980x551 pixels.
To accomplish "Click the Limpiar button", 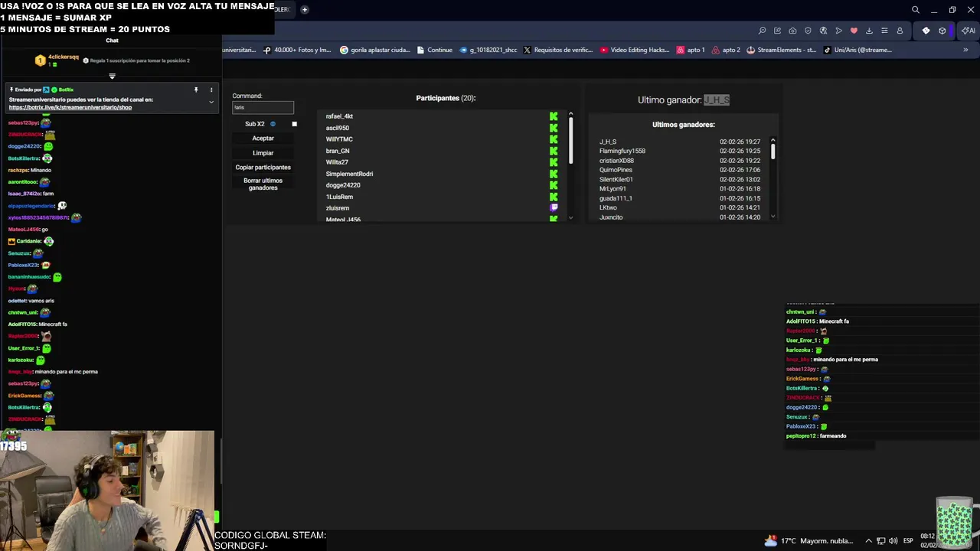I will click(263, 153).
